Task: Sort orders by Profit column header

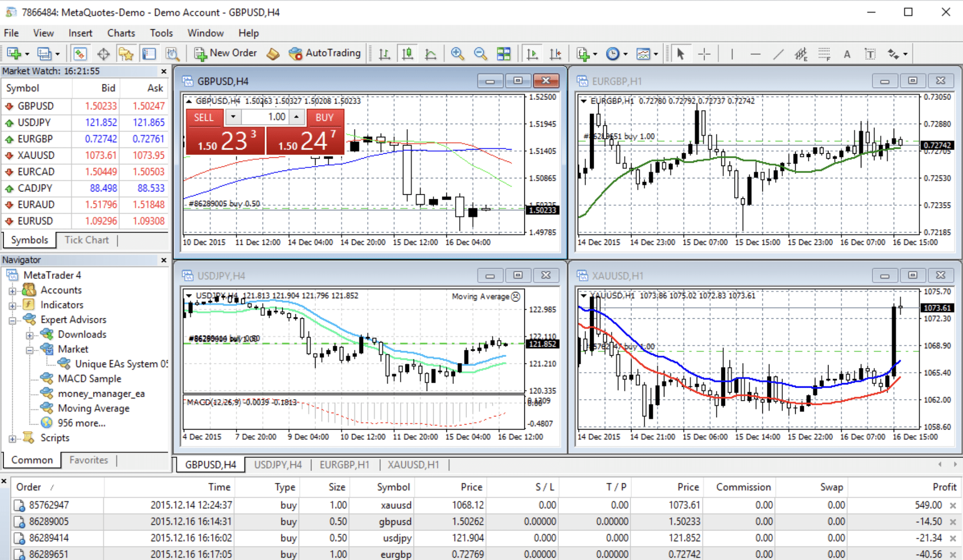Action: (x=944, y=487)
